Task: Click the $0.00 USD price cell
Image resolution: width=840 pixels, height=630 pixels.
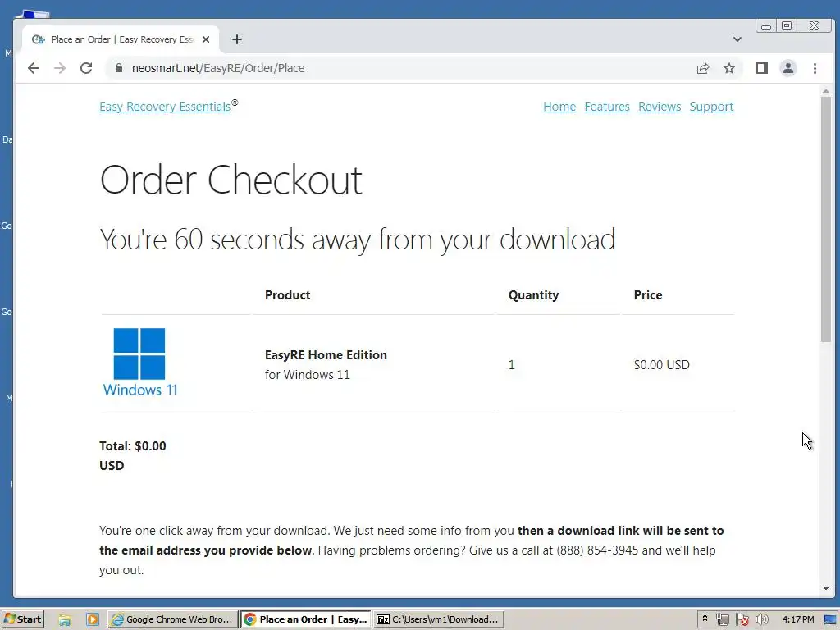Action: tap(662, 364)
